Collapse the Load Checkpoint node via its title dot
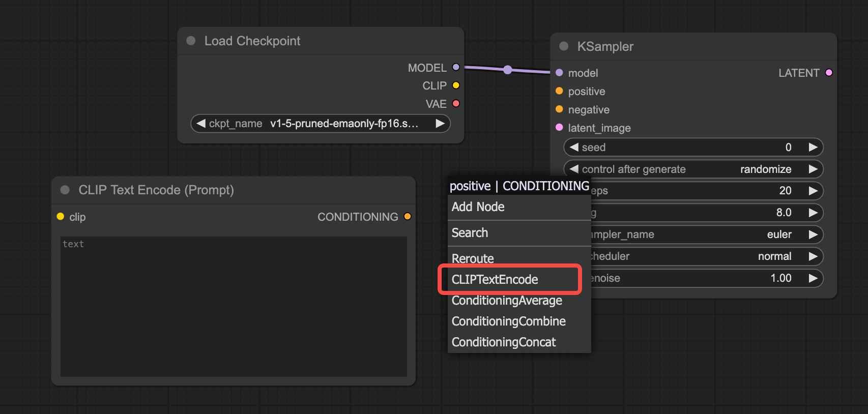The image size is (868, 414). (x=191, y=41)
